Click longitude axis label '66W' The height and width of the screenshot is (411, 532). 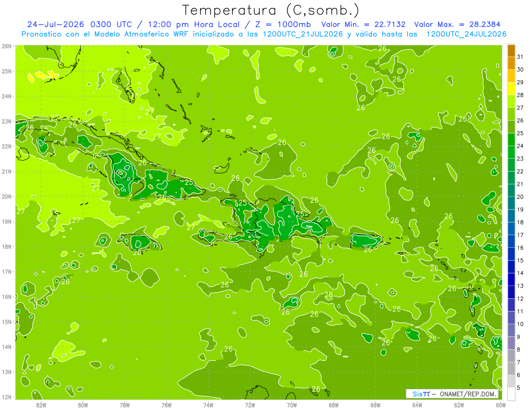376,405
